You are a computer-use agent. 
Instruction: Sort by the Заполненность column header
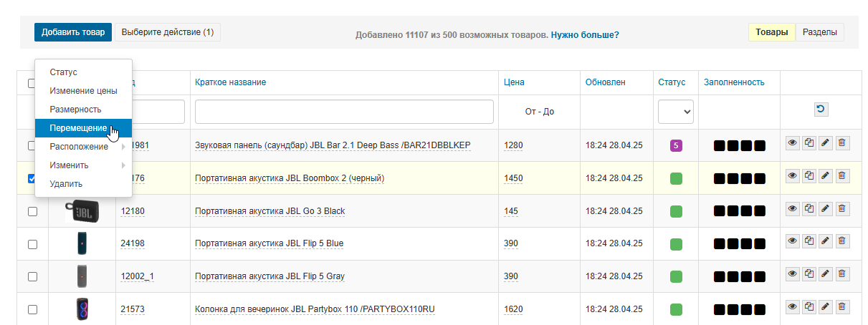[x=734, y=82]
